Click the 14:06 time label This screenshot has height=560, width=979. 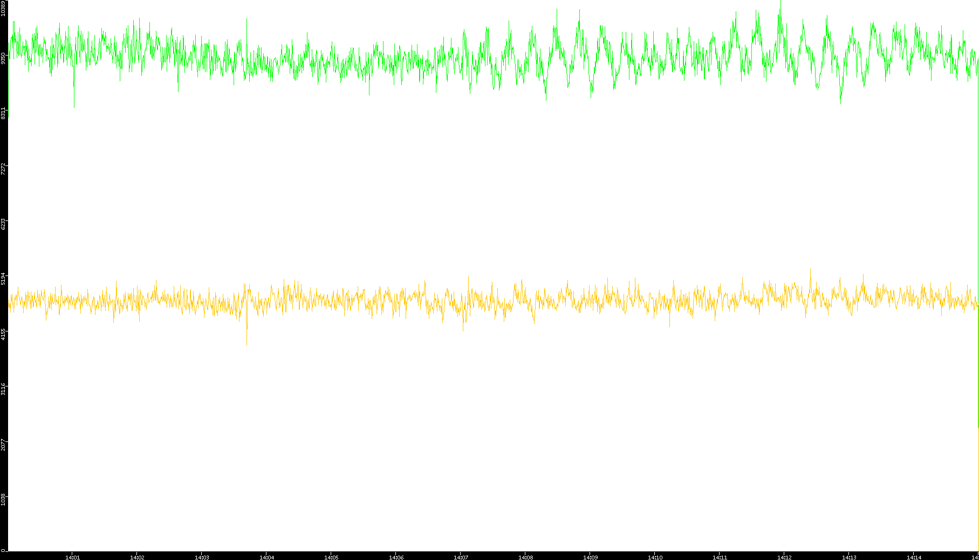click(x=396, y=557)
